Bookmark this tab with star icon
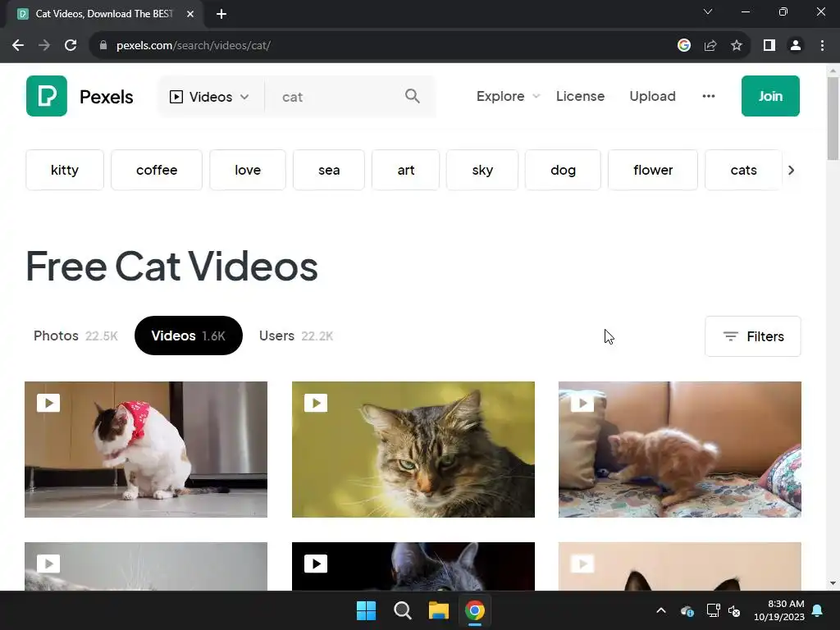Viewport: 840px width, 630px height. (x=737, y=46)
